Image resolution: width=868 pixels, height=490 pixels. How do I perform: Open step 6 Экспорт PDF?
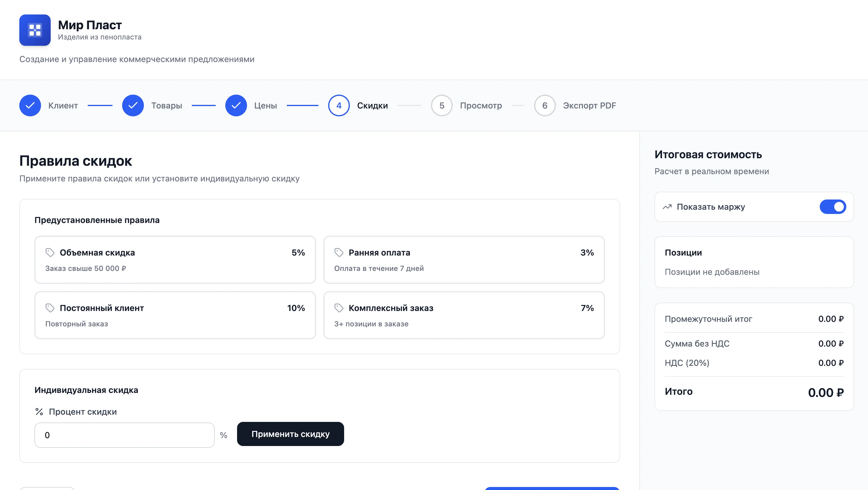pyautogui.click(x=544, y=105)
